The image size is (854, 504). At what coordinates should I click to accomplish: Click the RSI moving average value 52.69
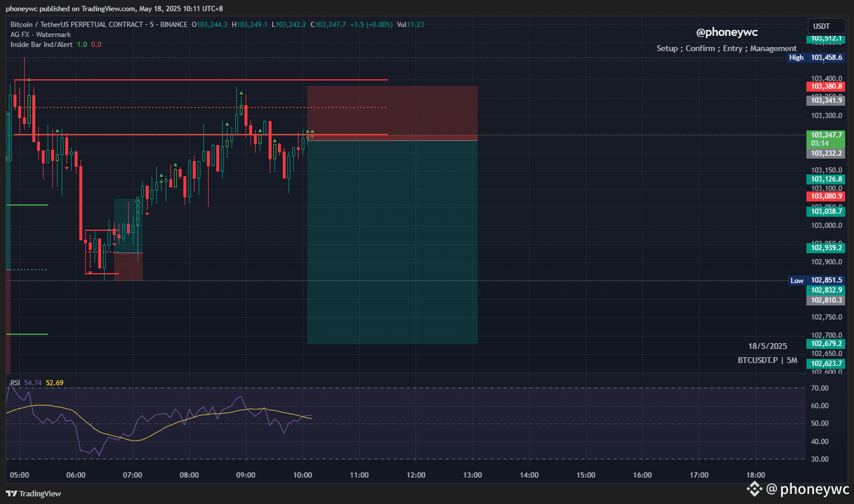coord(55,383)
